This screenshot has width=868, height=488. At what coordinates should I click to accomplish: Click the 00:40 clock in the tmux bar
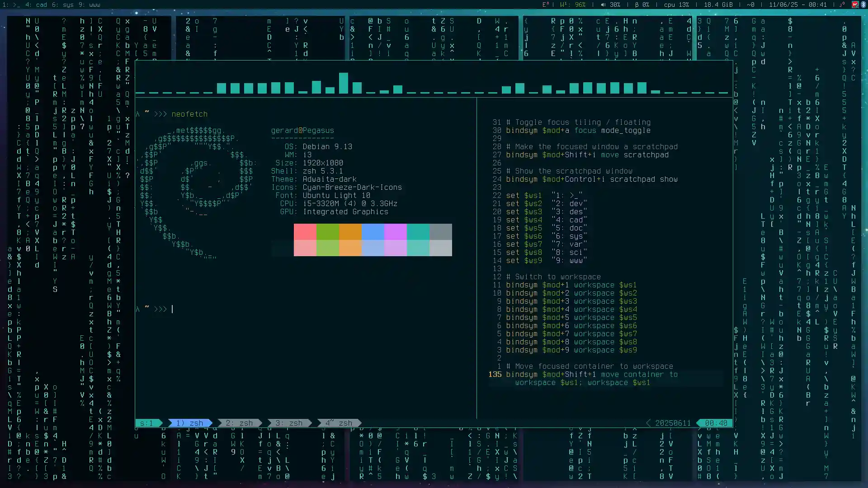click(x=714, y=423)
